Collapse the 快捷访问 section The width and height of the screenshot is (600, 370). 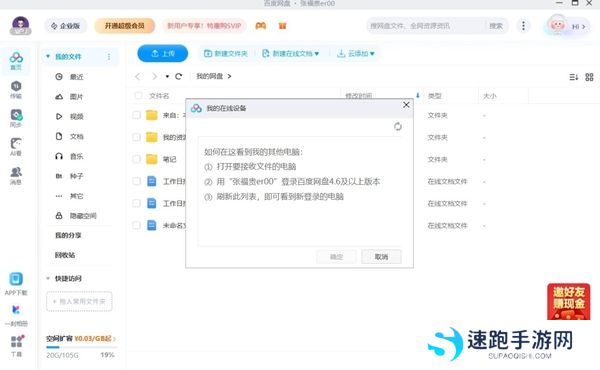pyautogui.click(x=48, y=278)
